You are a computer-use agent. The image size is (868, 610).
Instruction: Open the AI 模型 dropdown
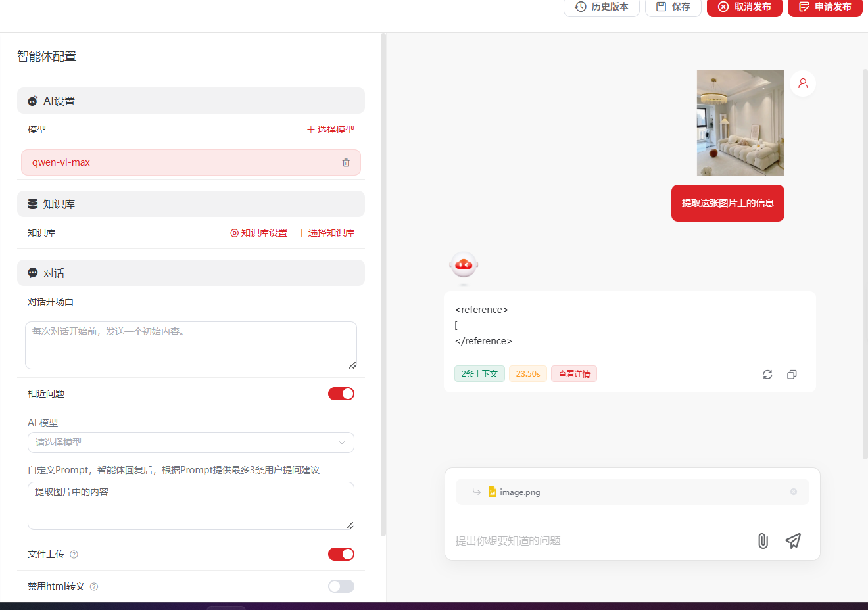point(191,442)
